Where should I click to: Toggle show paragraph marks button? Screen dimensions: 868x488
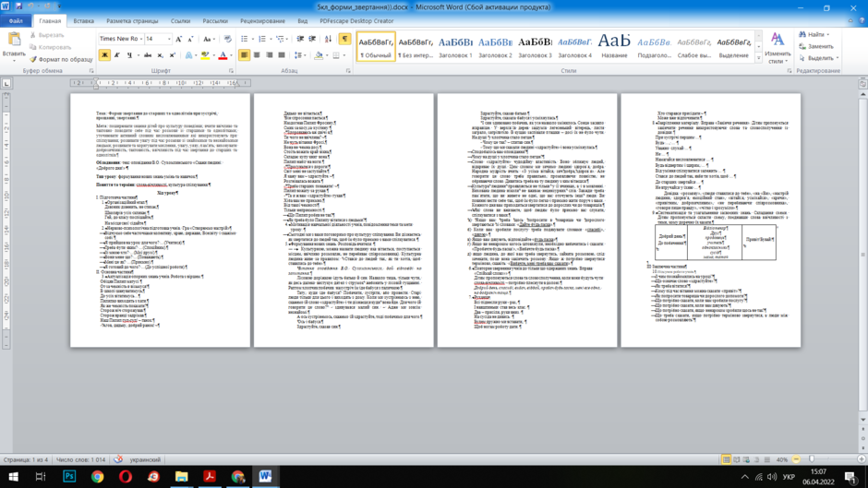[x=344, y=39]
